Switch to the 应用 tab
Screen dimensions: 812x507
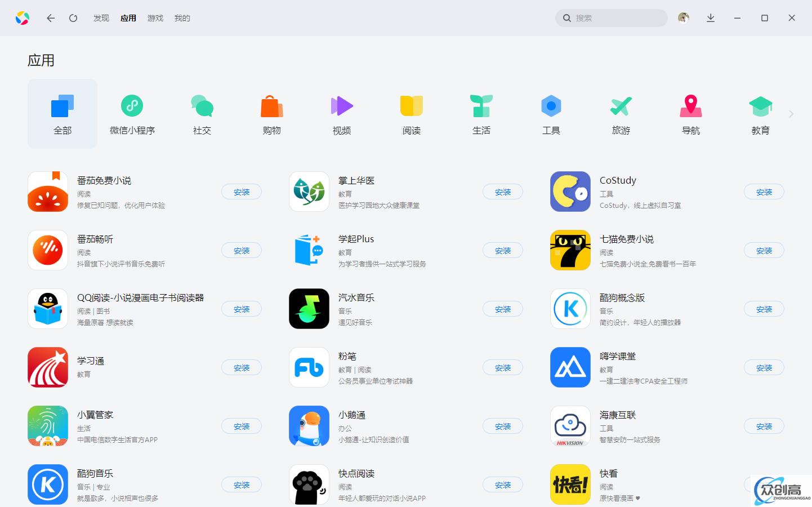tap(128, 18)
